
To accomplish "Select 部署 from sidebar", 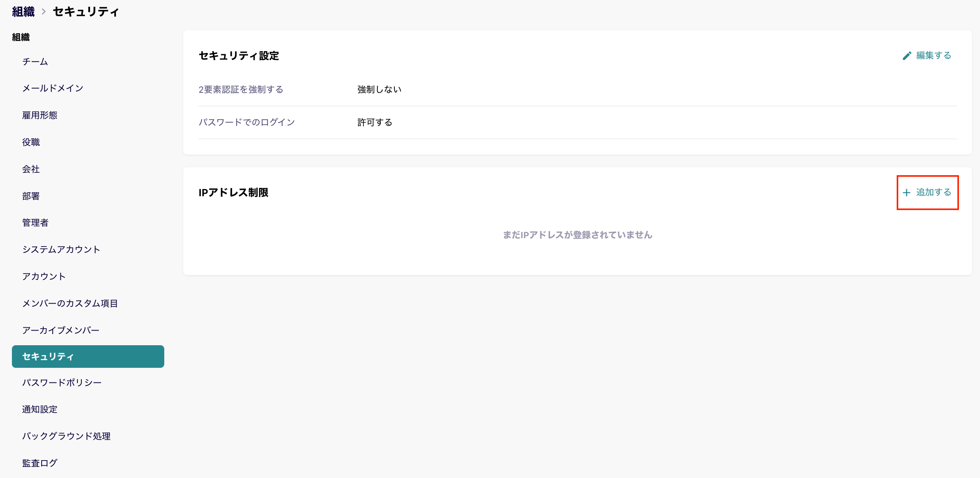I will tap(31, 196).
